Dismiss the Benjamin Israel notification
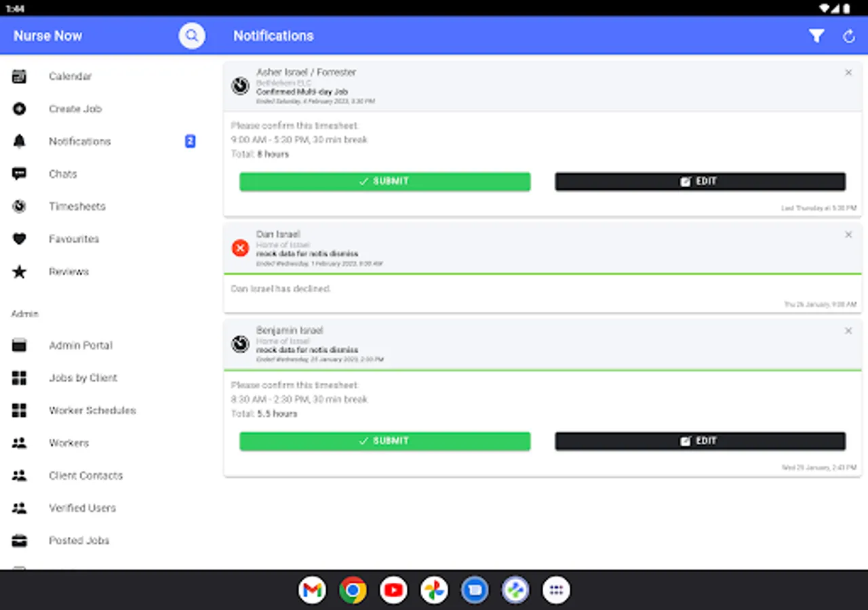This screenshot has width=868, height=610. tap(848, 331)
